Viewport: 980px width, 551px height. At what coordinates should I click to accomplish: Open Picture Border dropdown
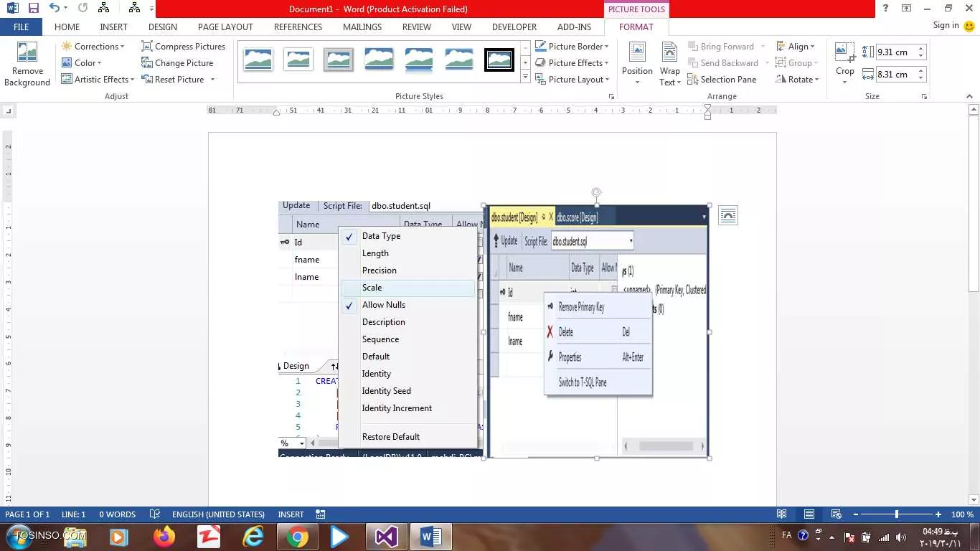[x=572, y=47]
